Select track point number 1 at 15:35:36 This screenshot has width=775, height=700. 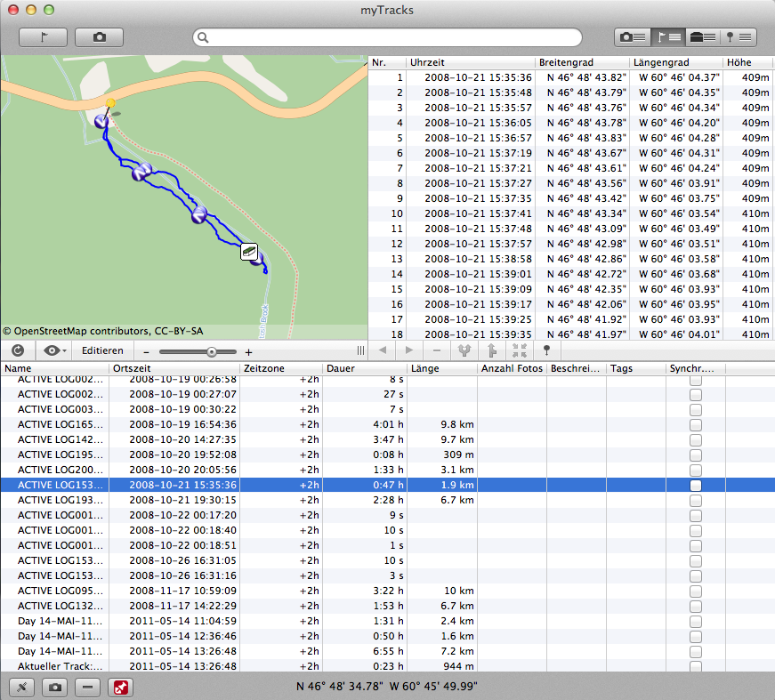571,77
